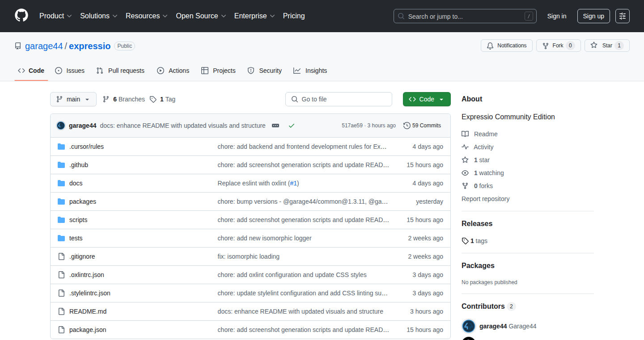Focus the Search or jump to field
This screenshot has height=340, width=644.
(x=465, y=16)
